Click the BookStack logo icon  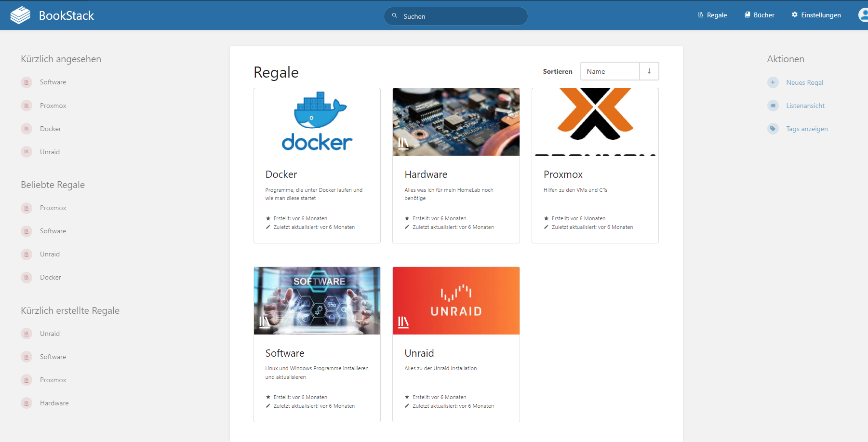pos(20,15)
